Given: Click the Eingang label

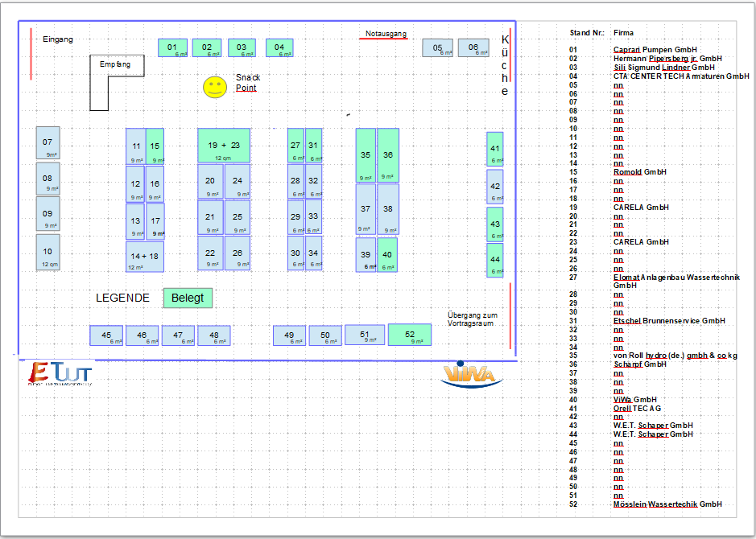Looking at the screenshot, I should coord(58,39).
